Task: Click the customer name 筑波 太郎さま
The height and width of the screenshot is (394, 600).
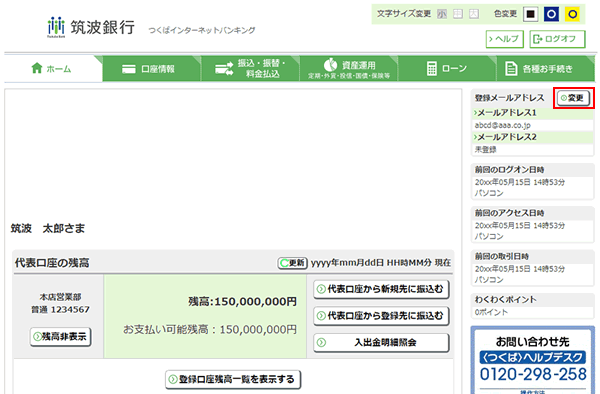Action: point(48,228)
